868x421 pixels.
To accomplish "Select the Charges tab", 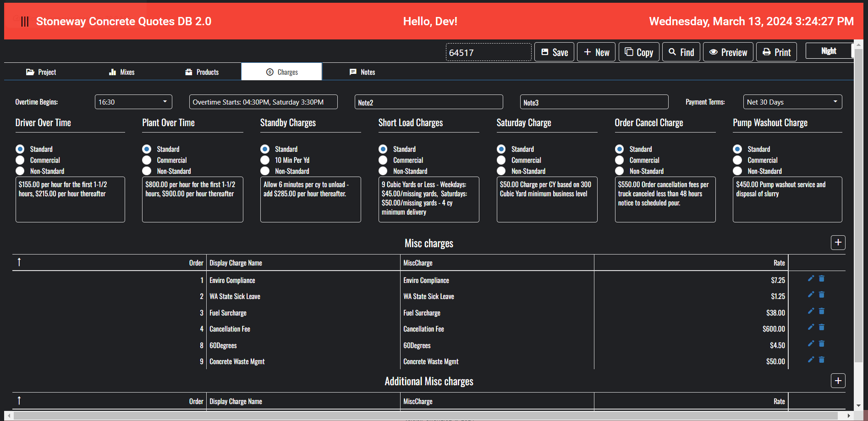I will point(282,72).
